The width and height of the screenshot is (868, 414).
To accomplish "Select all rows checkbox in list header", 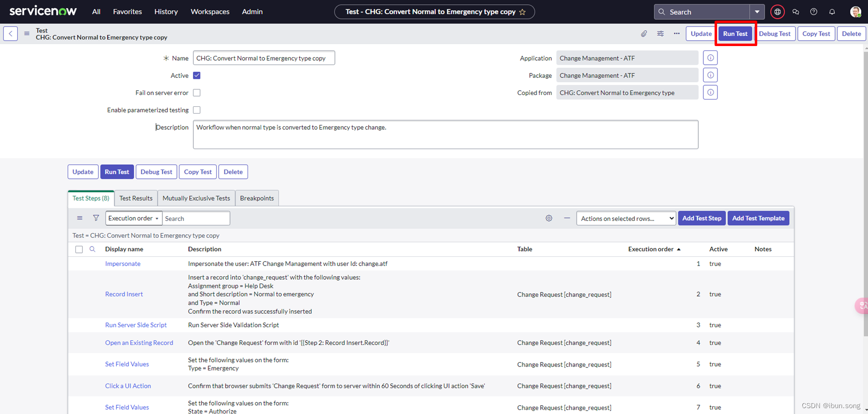I will click(79, 249).
